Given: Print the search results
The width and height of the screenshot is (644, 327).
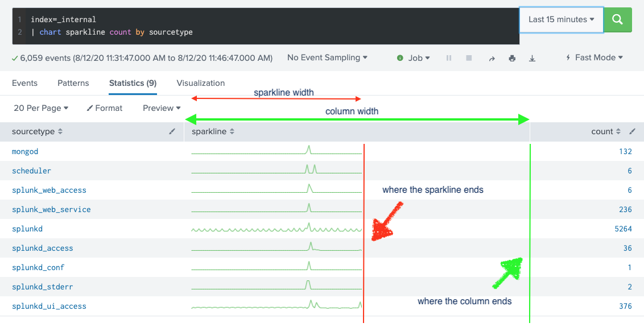Looking at the screenshot, I should (x=512, y=58).
